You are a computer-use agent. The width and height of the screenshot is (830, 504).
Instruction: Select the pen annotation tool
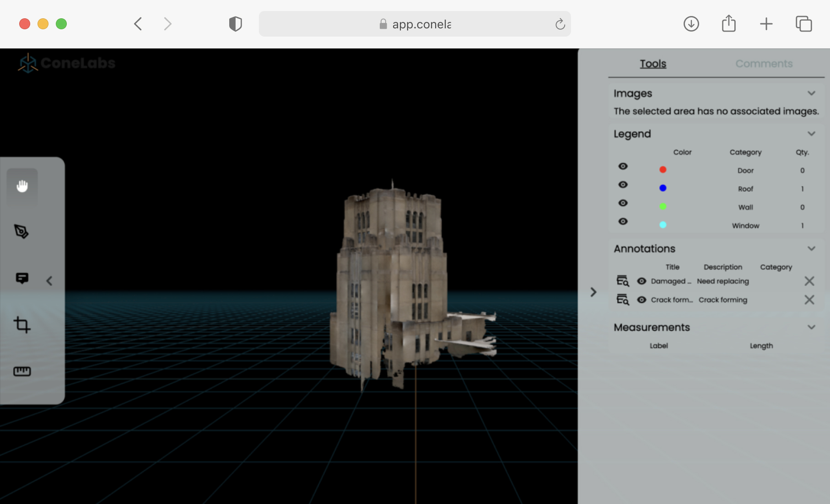pos(22,231)
